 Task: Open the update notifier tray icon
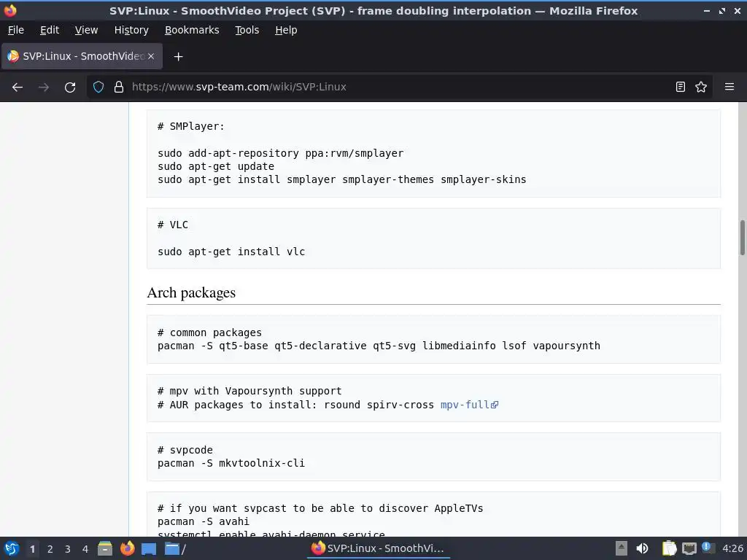point(708,548)
